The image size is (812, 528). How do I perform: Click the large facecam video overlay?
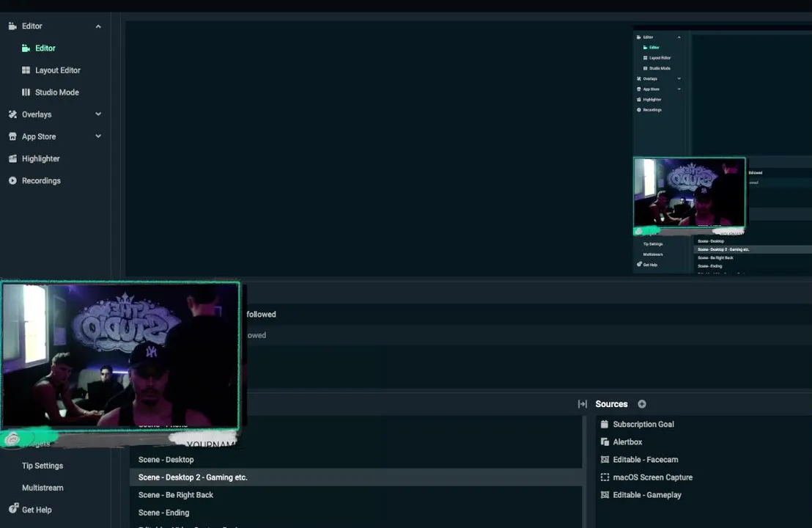(x=120, y=356)
